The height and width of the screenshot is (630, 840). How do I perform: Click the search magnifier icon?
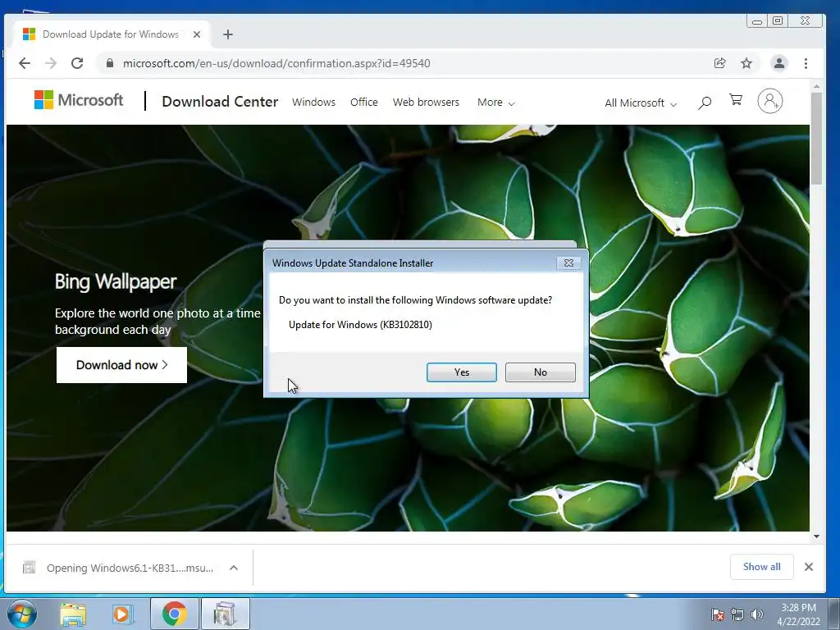tap(705, 103)
